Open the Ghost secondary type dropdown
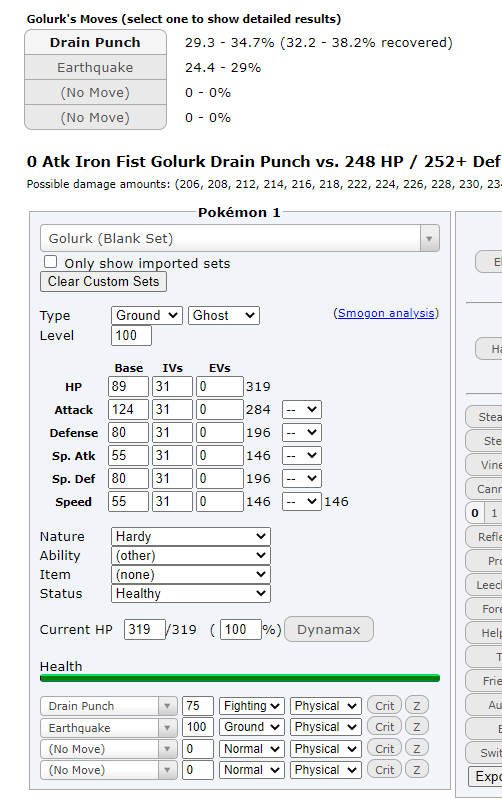This screenshot has width=502, height=800. pyautogui.click(x=224, y=315)
